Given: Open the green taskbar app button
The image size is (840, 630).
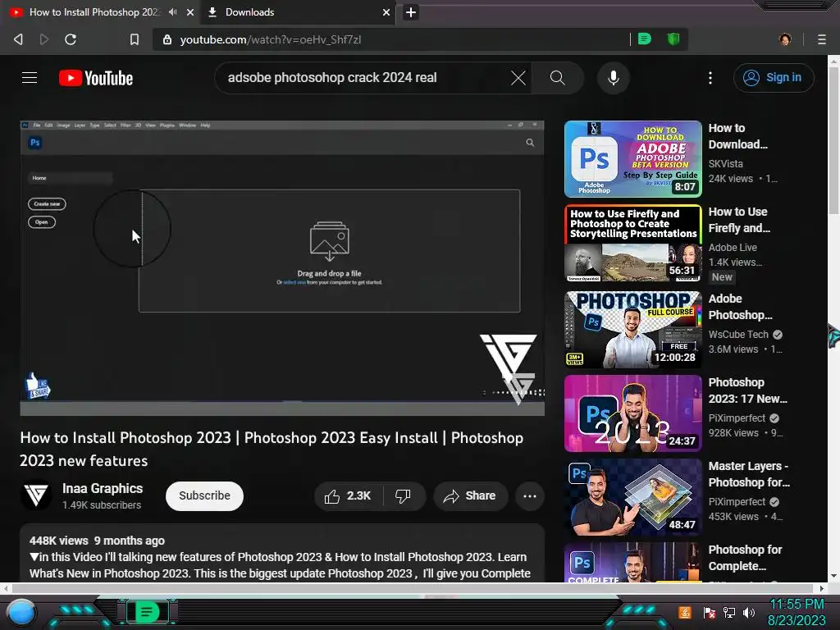Looking at the screenshot, I should coord(146,612).
